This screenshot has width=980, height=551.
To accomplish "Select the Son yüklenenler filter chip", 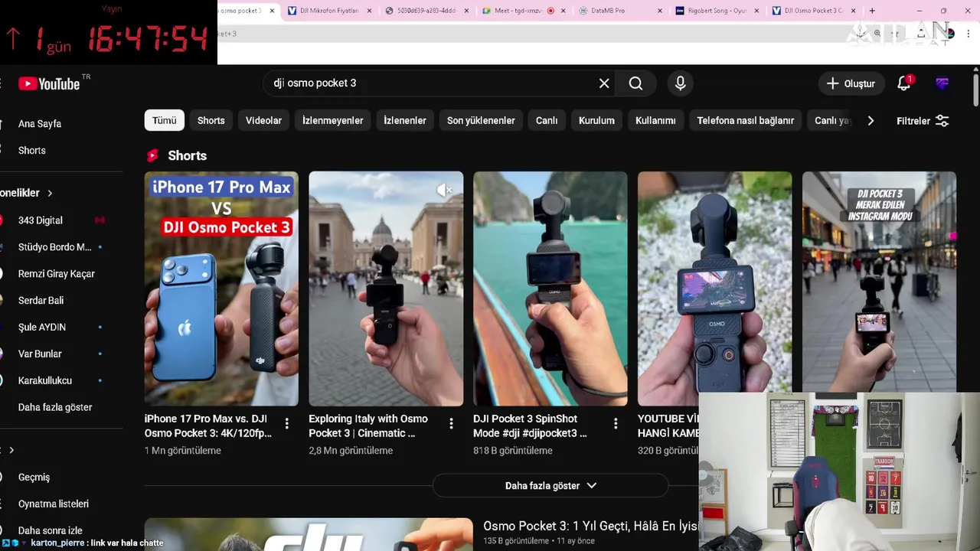I will tap(481, 120).
